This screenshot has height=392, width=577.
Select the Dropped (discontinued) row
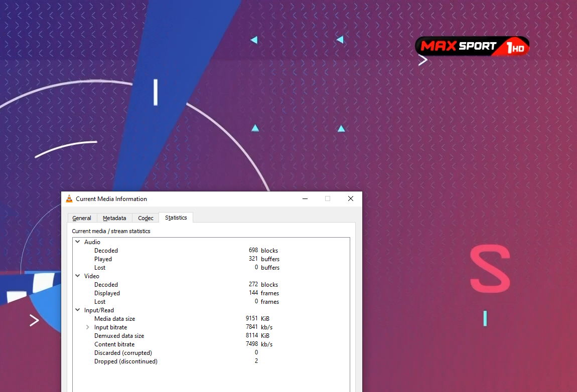click(x=211, y=361)
